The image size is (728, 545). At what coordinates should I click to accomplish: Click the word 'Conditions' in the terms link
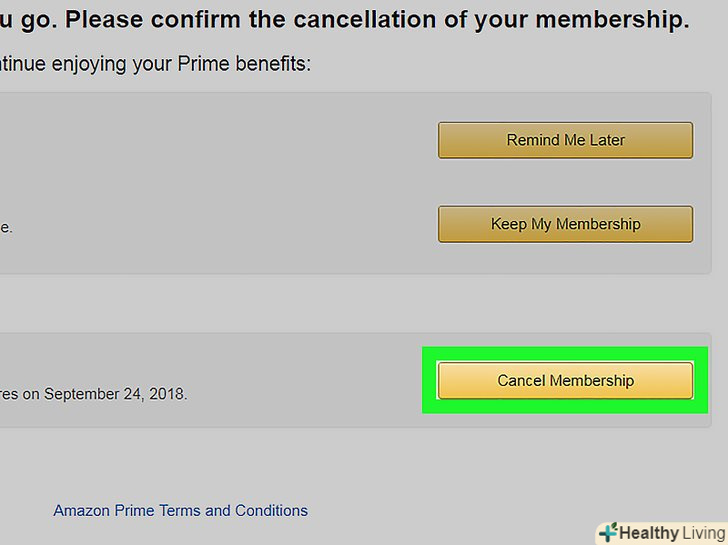pyautogui.click(x=271, y=511)
